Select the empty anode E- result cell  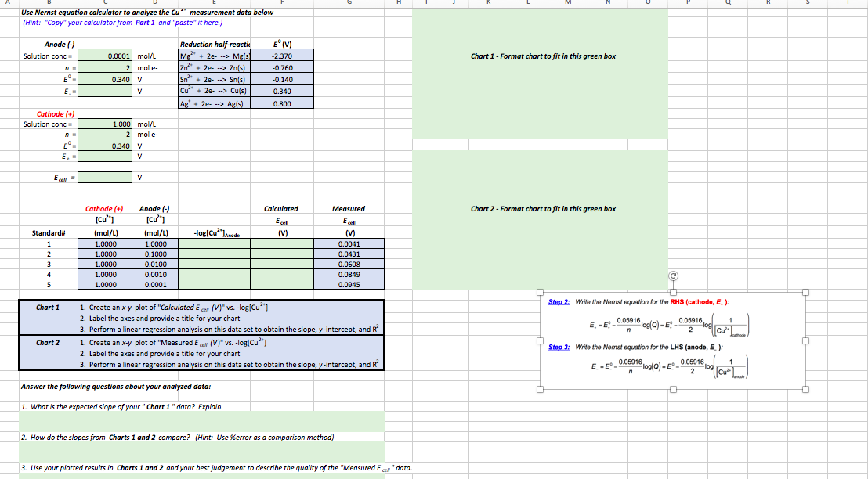pos(105,91)
